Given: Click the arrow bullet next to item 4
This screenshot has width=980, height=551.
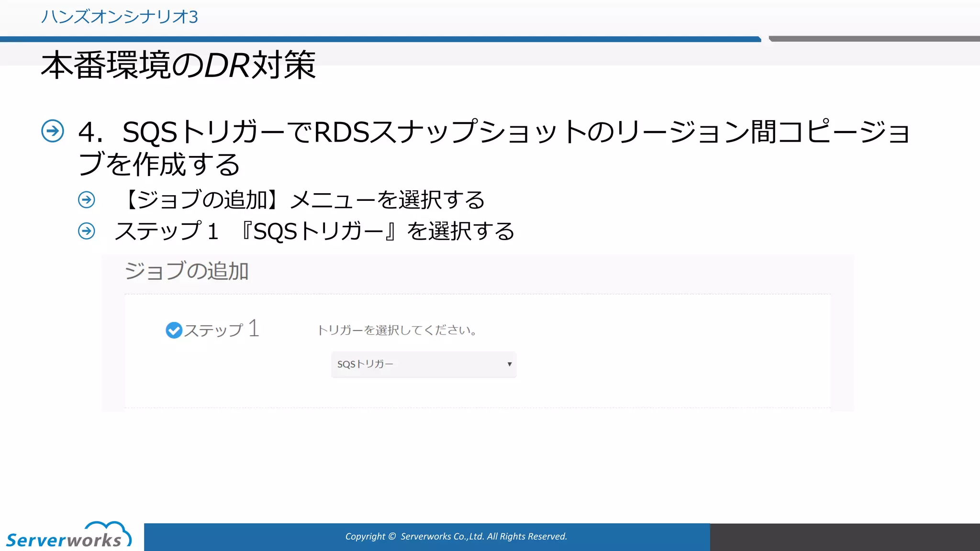Looking at the screenshot, I should (x=53, y=131).
